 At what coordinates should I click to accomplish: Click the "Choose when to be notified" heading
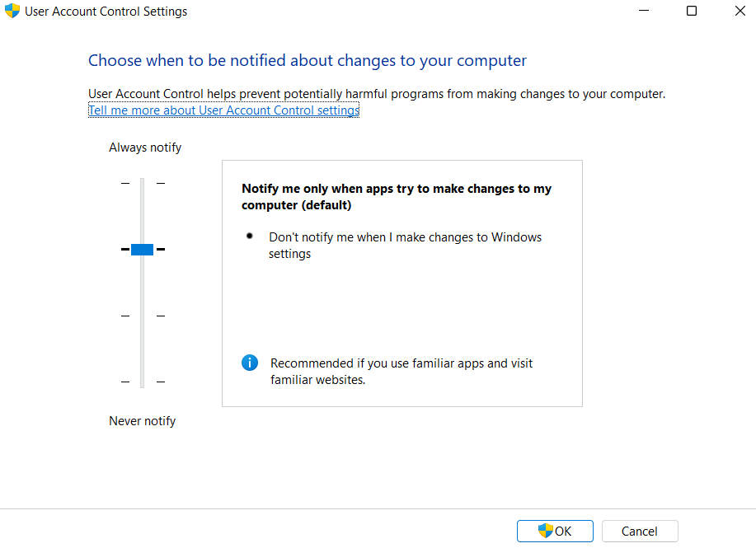308,61
